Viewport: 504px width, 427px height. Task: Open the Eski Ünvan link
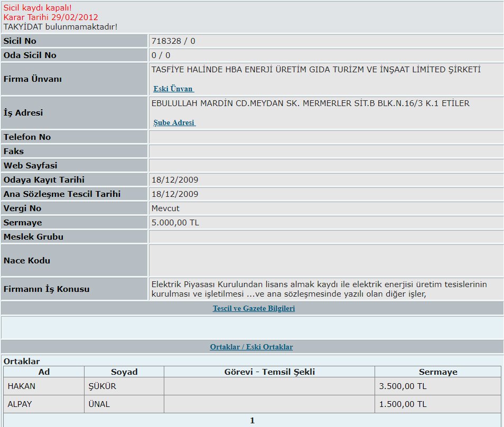click(173, 89)
